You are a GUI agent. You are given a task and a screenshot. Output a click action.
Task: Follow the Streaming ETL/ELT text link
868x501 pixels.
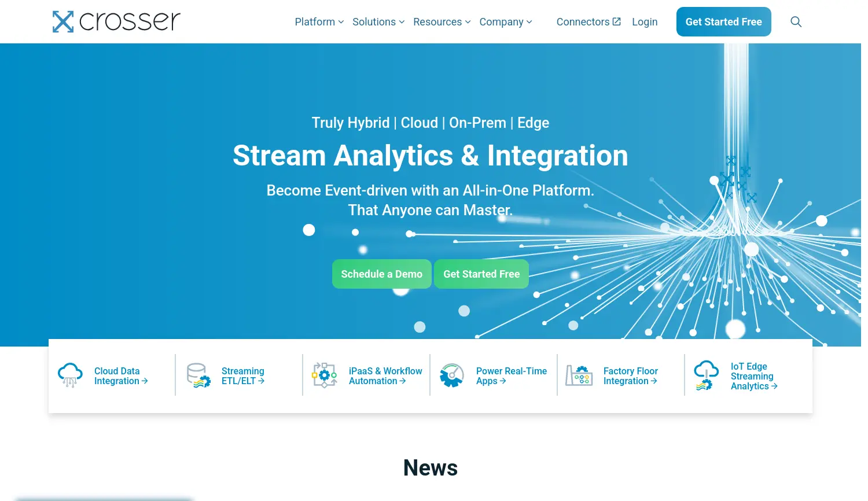click(242, 376)
